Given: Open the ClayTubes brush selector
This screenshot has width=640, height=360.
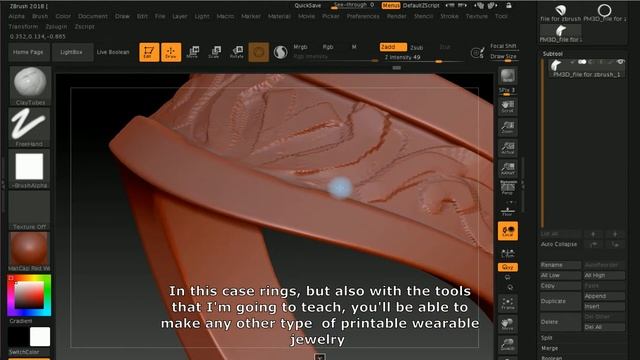Looking at the screenshot, I should coord(30,86).
